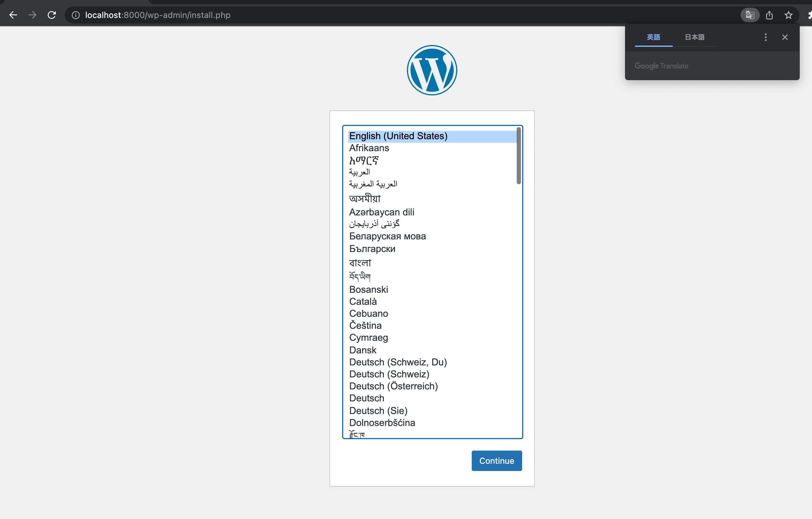Click the Continue button
This screenshot has height=519, width=812.
coord(497,461)
